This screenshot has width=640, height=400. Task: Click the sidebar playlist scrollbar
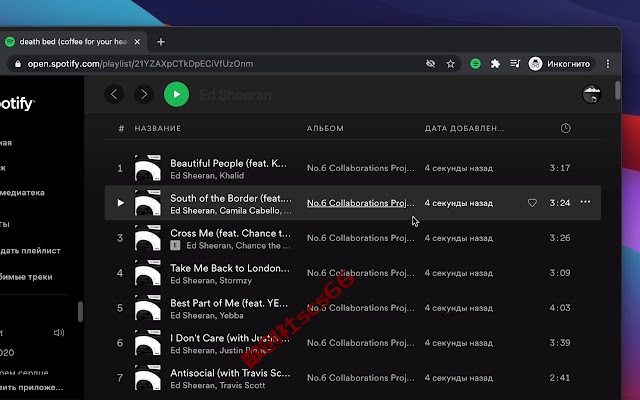coord(80,312)
